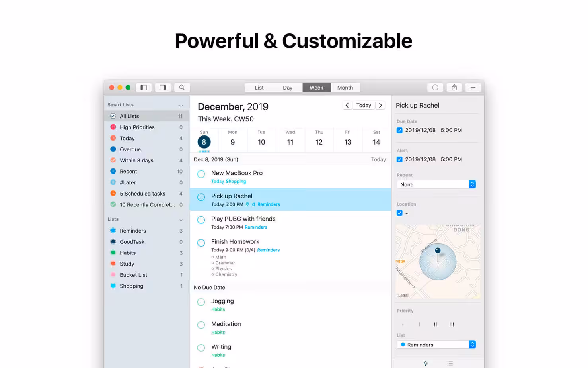Add a new task with plus icon
The width and height of the screenshot is (588, 368).
(473, 88)
